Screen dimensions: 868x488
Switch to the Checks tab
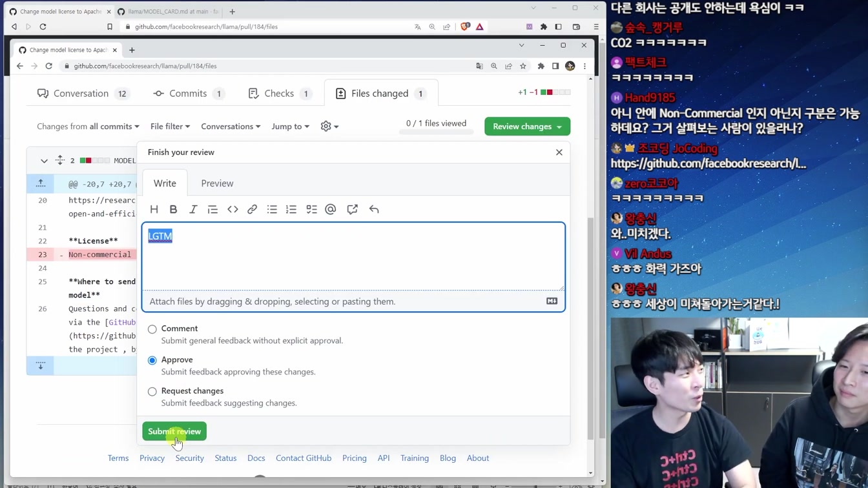point(280,94)
